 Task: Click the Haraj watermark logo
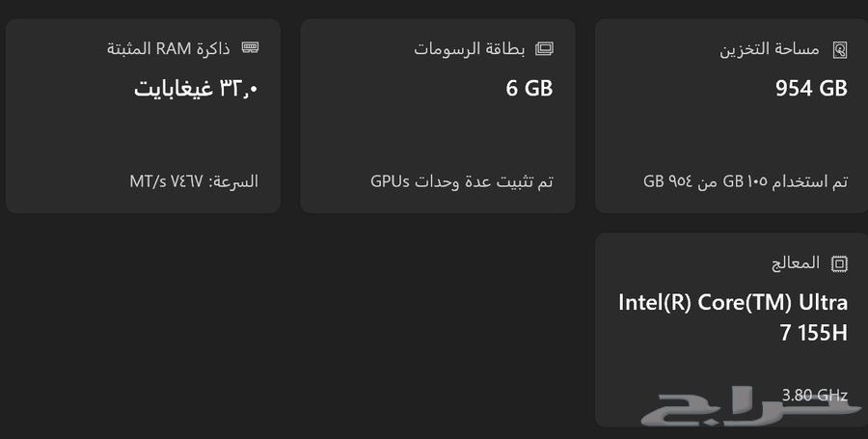pos(752,411)
